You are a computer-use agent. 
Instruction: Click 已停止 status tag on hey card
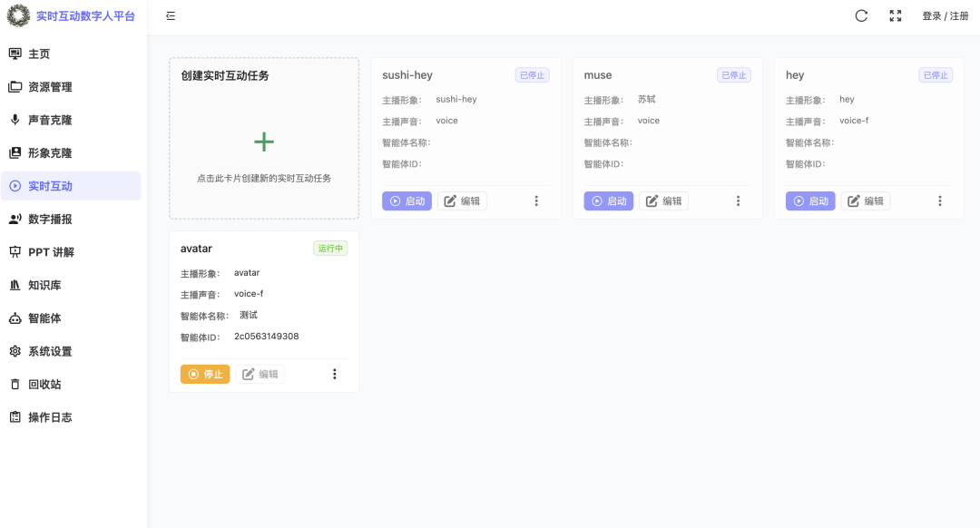936,75
